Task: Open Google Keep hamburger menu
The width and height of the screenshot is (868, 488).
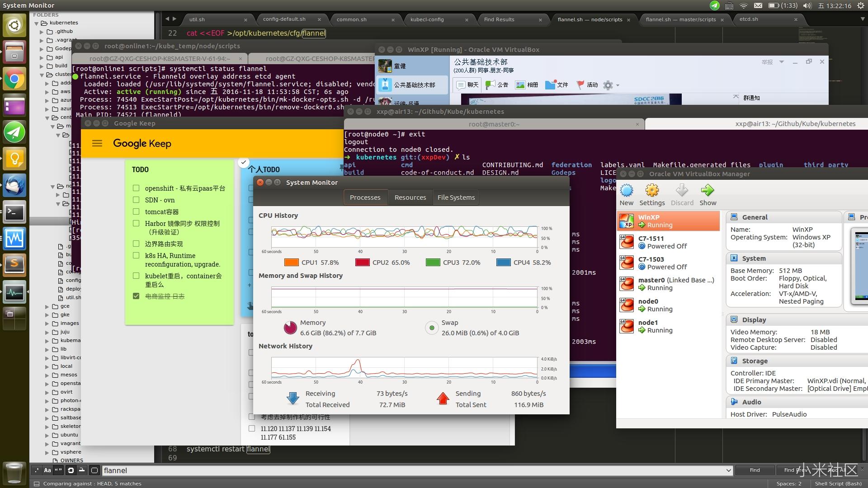Action: click(x=97, y=143)
